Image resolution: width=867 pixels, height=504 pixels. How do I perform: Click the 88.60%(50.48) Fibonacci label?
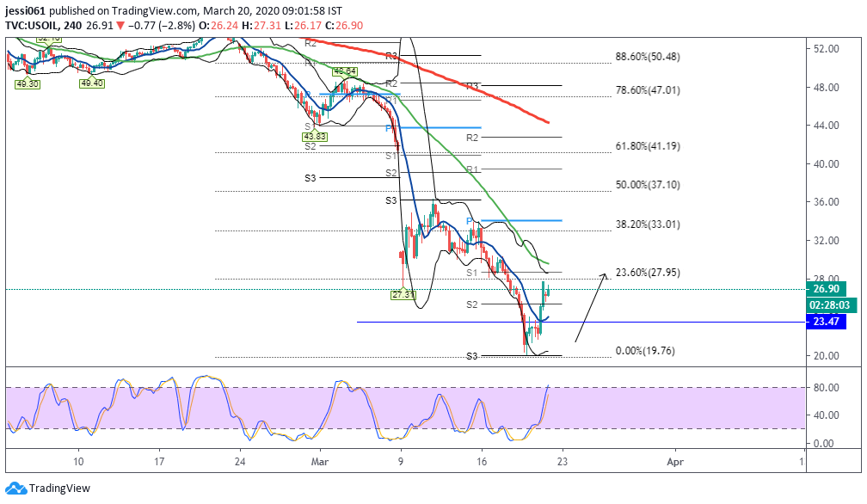[648, 57]
